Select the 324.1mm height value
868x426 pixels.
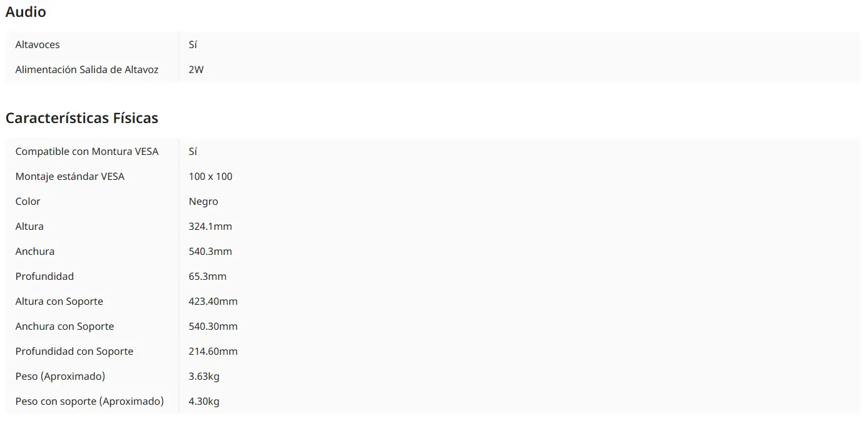coord(210,227)
